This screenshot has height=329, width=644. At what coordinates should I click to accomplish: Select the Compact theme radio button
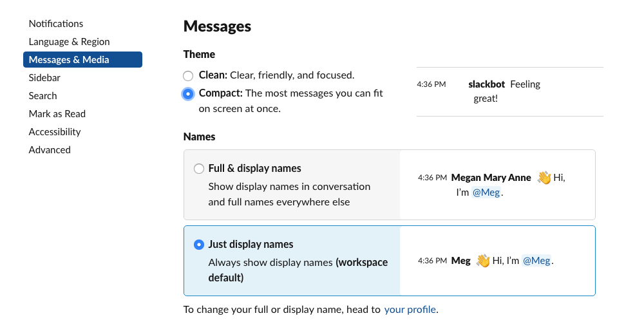(188, 94)
